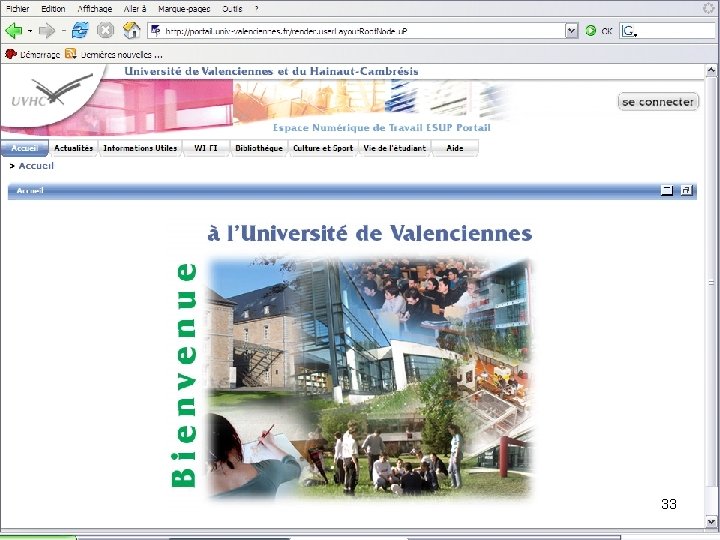Image resolution: width=720 pixels, height=540 pixels.
Task: Switch to the Vie de l'étudiant tab
Action: 394,148
